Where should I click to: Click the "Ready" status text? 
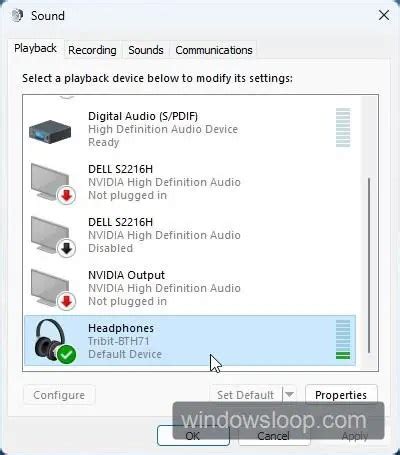(104, 142)
